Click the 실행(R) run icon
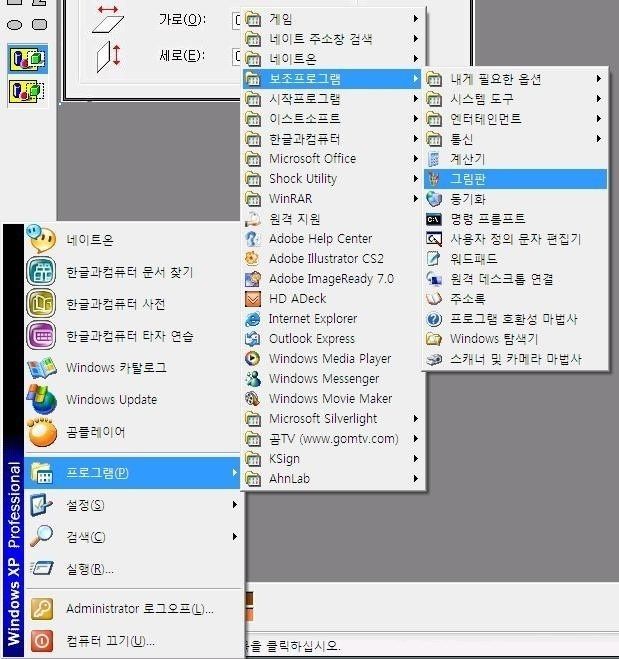The image size is (619, 659). point(41,569)
